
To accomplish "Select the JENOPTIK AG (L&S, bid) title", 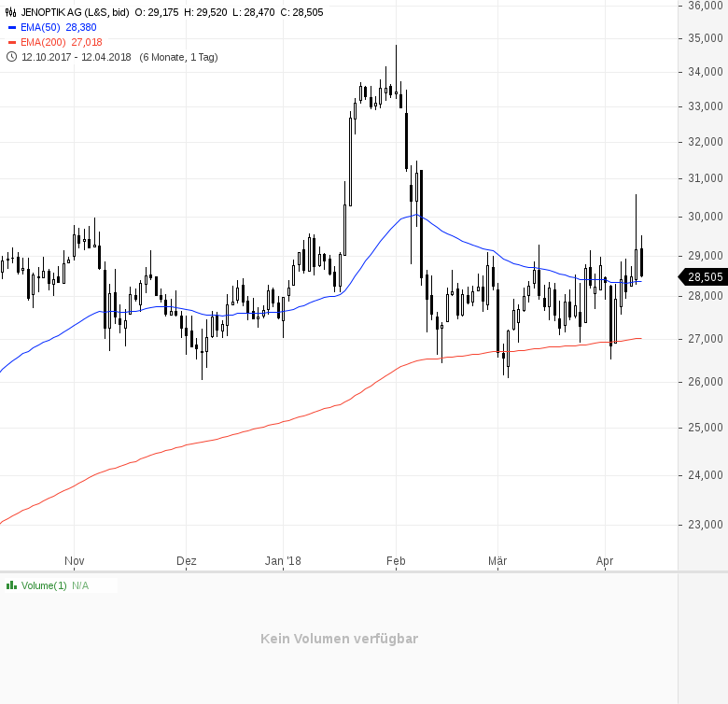I will pyautogui.click(x=76, y=12).
